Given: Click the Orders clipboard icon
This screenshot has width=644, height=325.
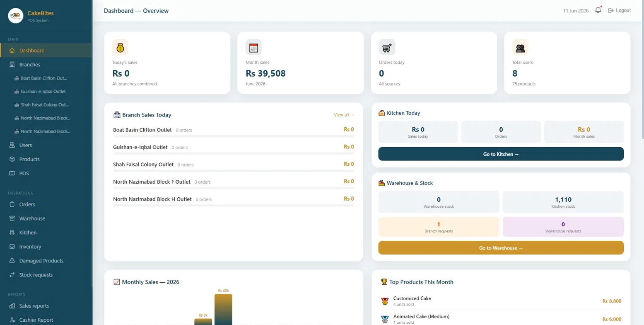Looking at the screenshot, I should tap(12, 204).
